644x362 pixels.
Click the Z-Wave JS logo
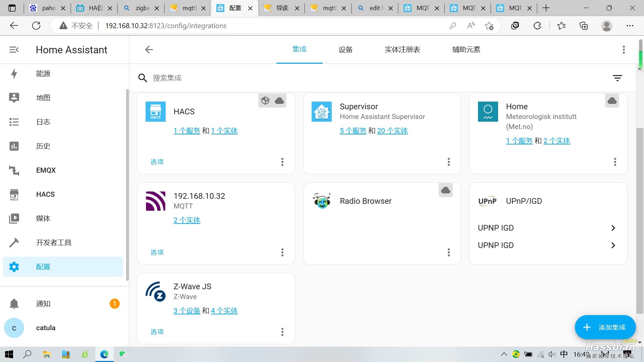[x=155, y=292]
